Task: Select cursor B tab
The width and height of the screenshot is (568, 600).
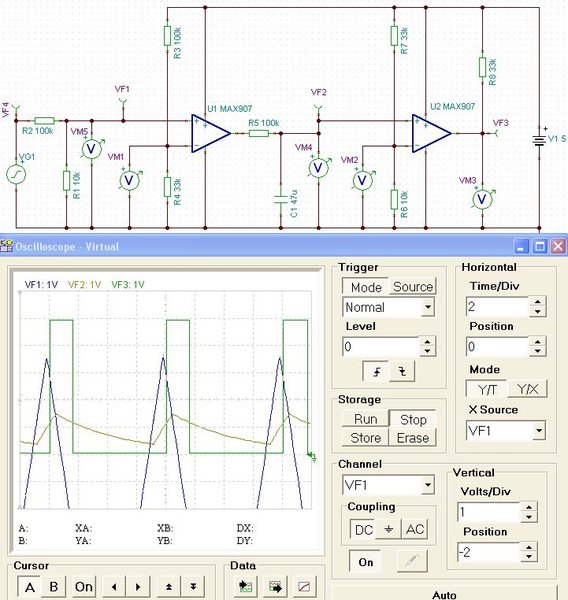Action: coord(54,586)
